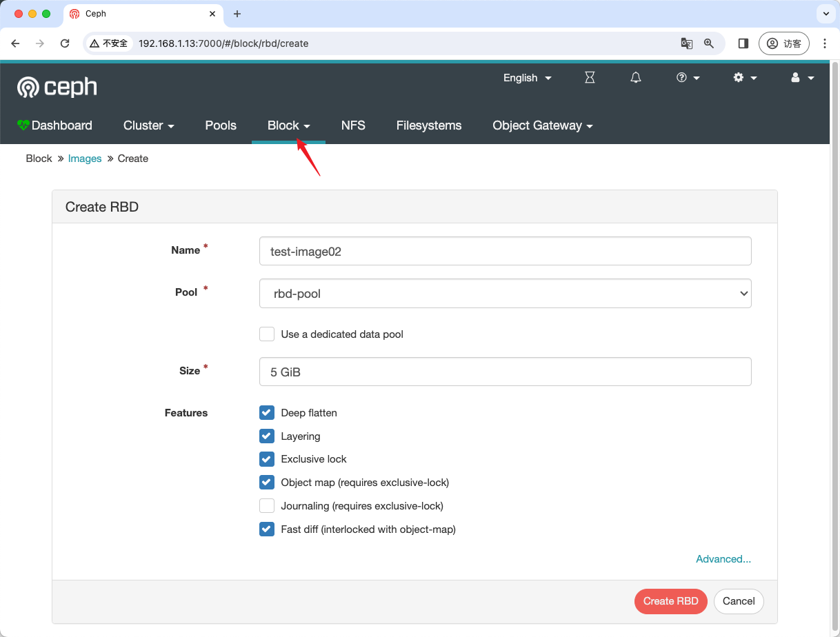Enable Use a dedicated data pool

tap(267, 334)
